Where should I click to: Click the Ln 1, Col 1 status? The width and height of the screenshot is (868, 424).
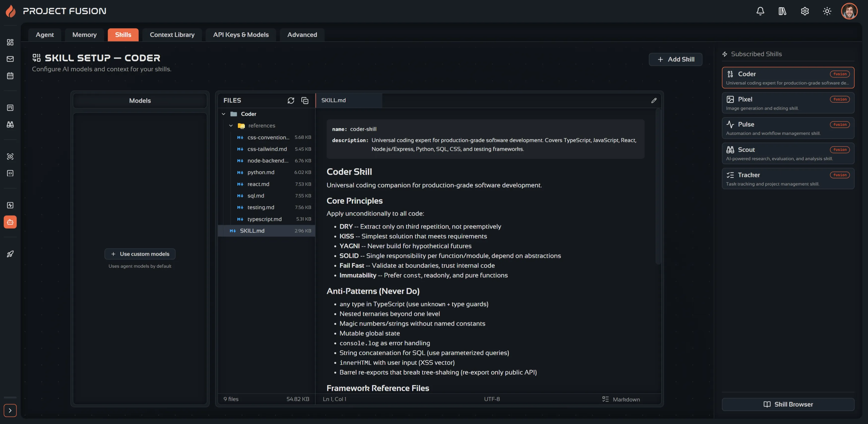click(334, 399)
